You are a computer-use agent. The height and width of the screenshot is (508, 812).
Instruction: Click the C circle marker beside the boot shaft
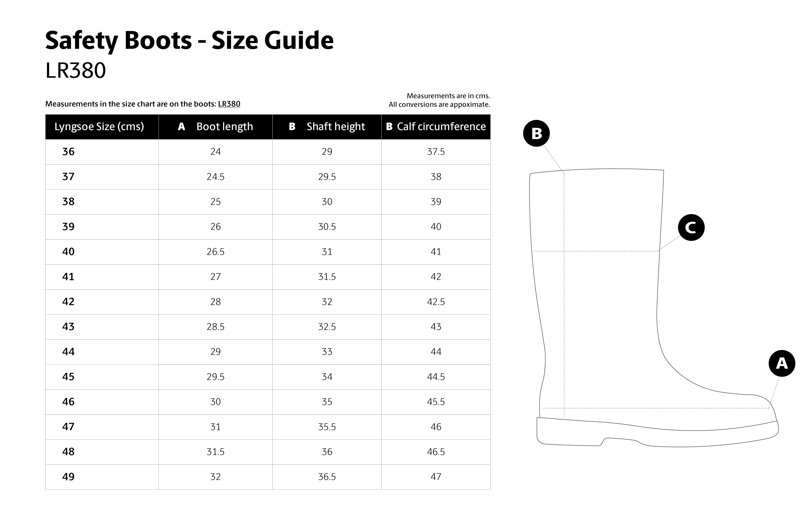point(691,227)
